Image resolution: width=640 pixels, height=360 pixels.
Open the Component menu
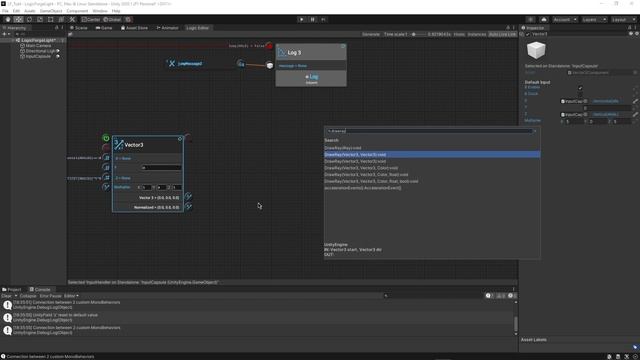pos(77,11)
